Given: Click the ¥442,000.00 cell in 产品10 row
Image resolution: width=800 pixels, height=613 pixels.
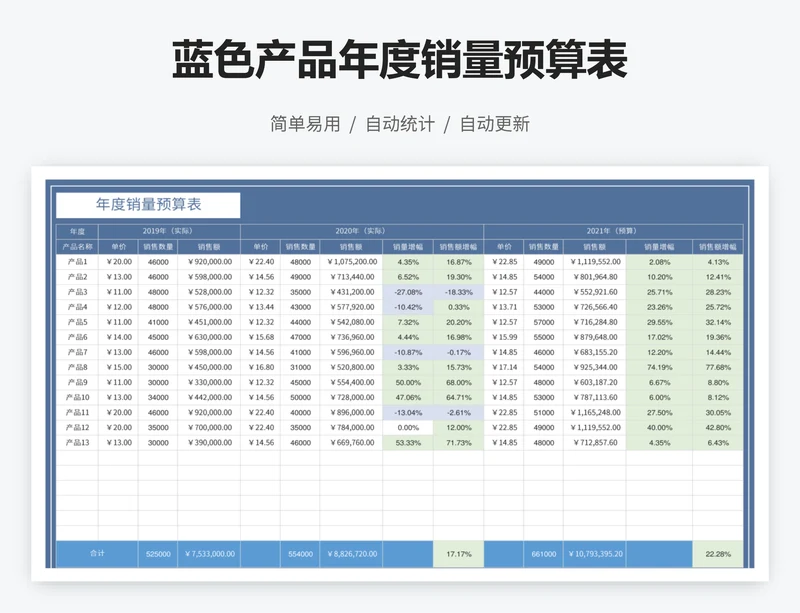Looking at the screenshot, I should point(209,397).
